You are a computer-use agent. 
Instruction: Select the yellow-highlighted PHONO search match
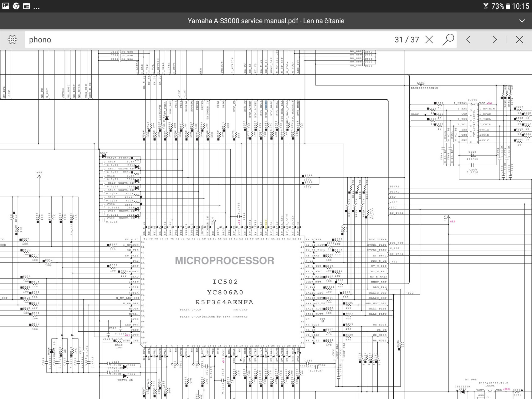click(266, 224)
